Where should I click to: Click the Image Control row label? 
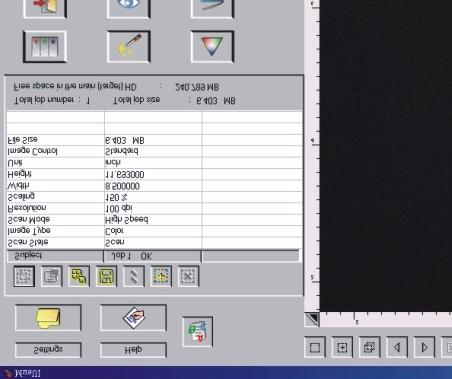(x=32, y=151)
